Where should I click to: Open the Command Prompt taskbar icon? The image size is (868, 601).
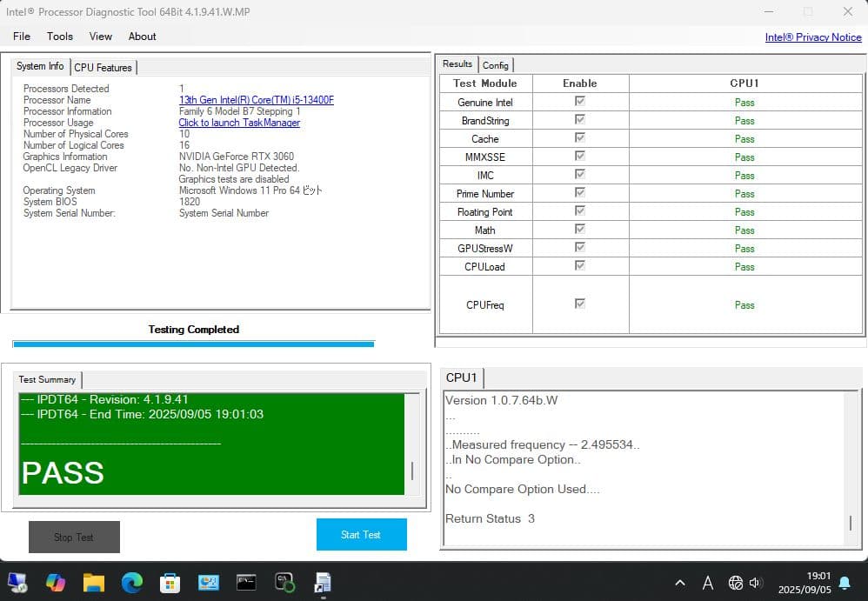pyautogui.click(x=246, y=583)
